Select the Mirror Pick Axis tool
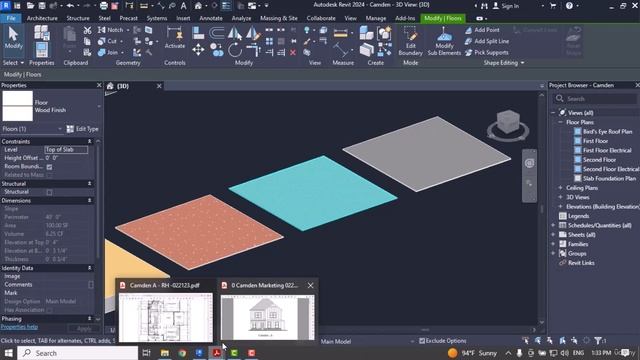 click(235, 33)
